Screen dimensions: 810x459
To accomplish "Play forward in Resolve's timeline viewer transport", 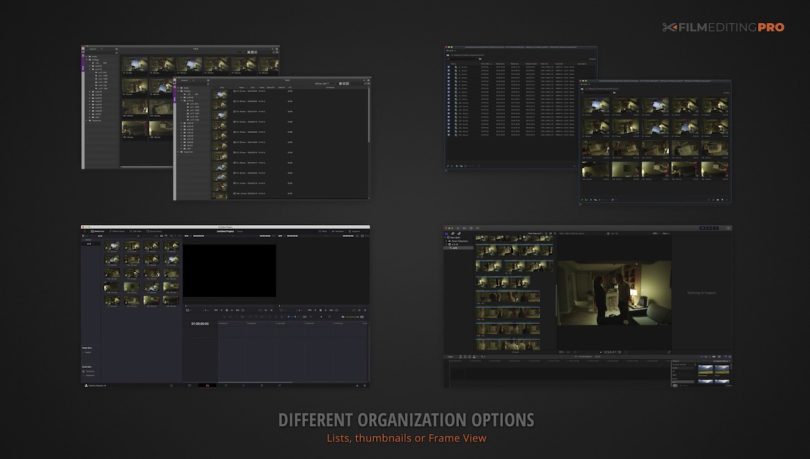I will click(325, 310).
